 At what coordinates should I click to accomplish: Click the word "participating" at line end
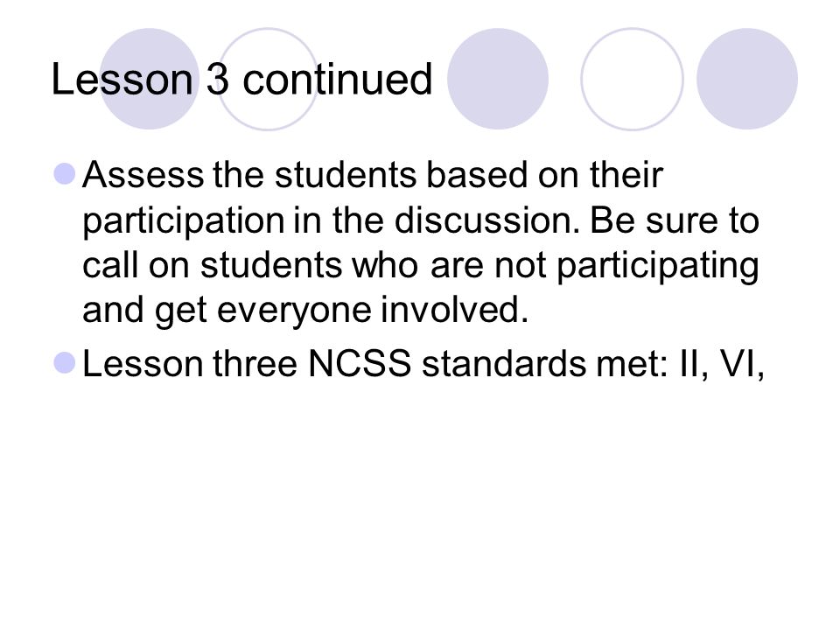658,267
